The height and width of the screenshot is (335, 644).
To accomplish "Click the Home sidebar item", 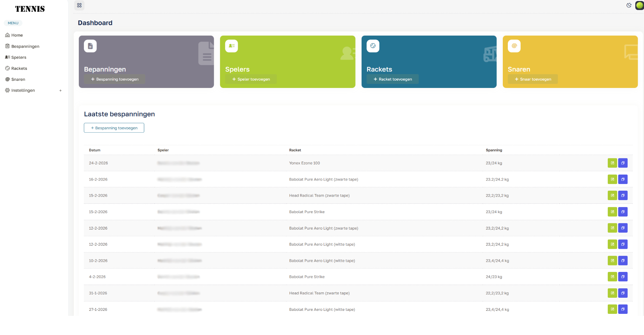I will 17,35.
